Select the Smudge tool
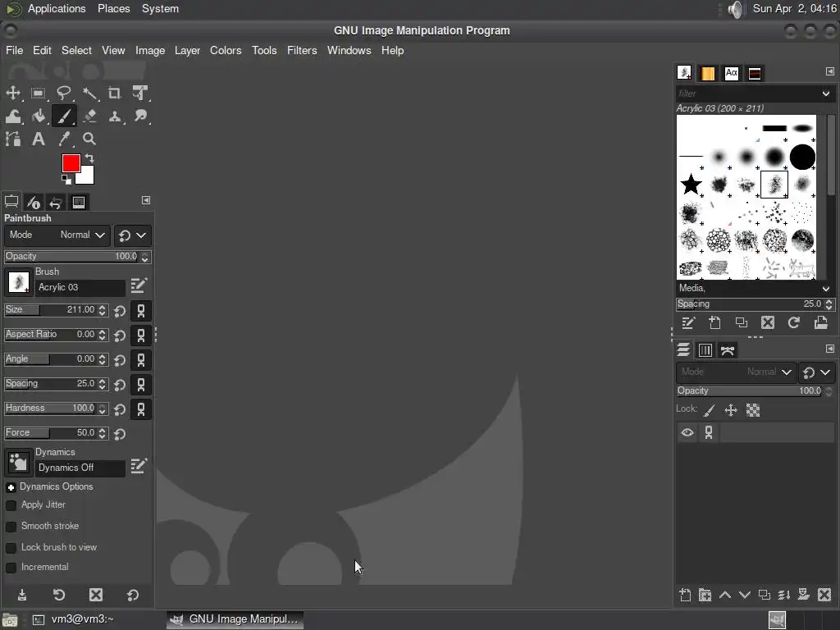 [x=140, y=116]
